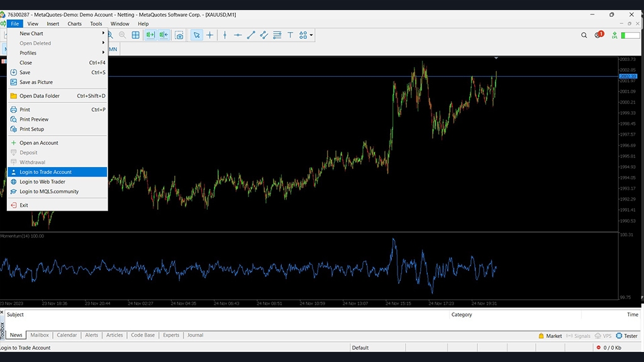This screenshot has width=644, height=362.
Task: Choose Login to Web Trader
Action: pyautogui.click(x=57, y=182)
